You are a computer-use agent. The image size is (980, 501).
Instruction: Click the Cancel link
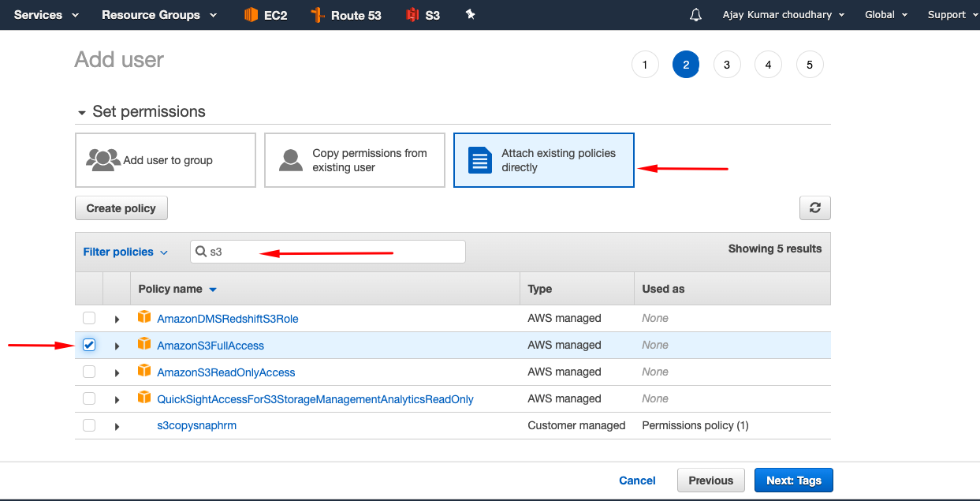637,480
